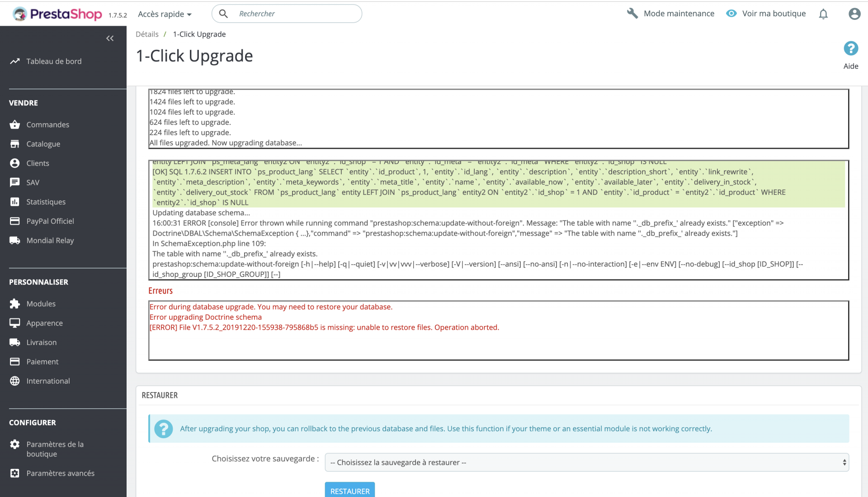The width and height of the screenshot is (868, 497).
Task: Click the RESTAURER button
Action: pos(349,491)
